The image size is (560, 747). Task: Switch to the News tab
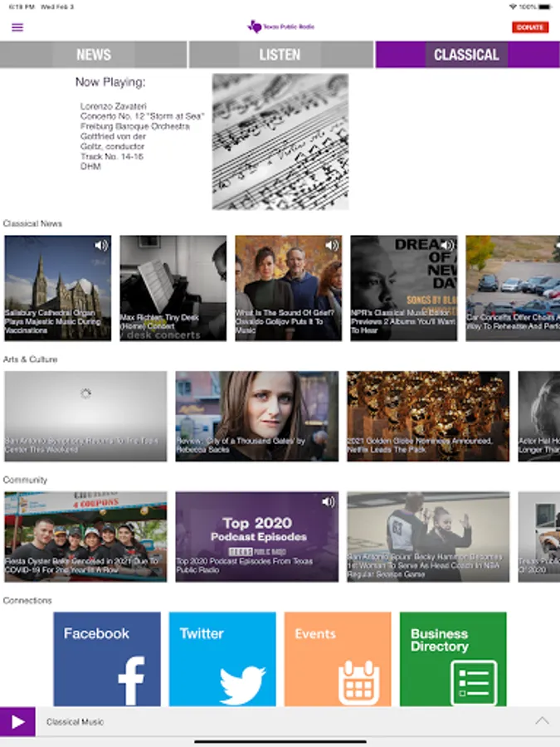(x=93, y=54)
